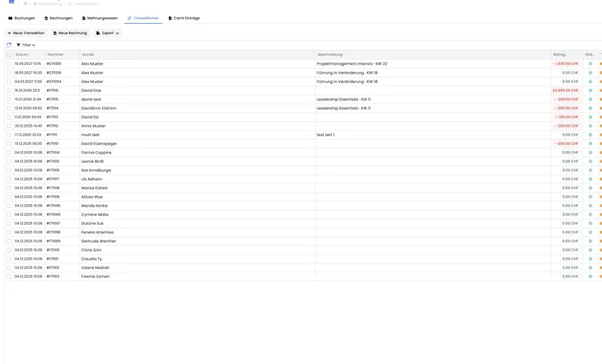The image size is (602, 364).
Task: Click status icon for Alex Muster #270218
Action: tap(590, 73)
